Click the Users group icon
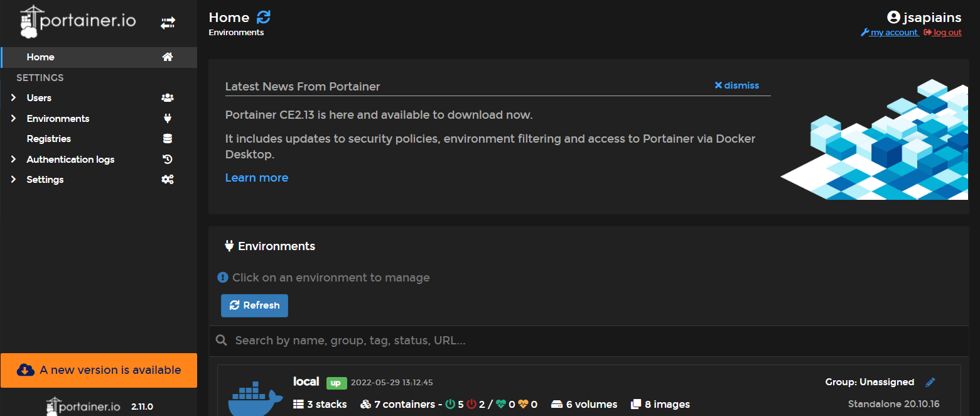This screenshot has height=416, width=980. pyautogui.click(x=167, y=98)
